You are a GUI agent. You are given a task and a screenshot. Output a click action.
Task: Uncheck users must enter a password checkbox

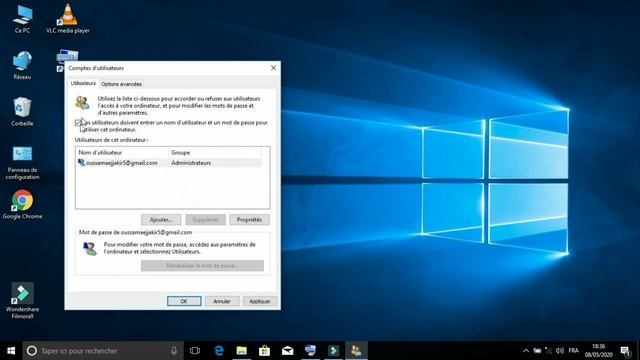point(78,122)
